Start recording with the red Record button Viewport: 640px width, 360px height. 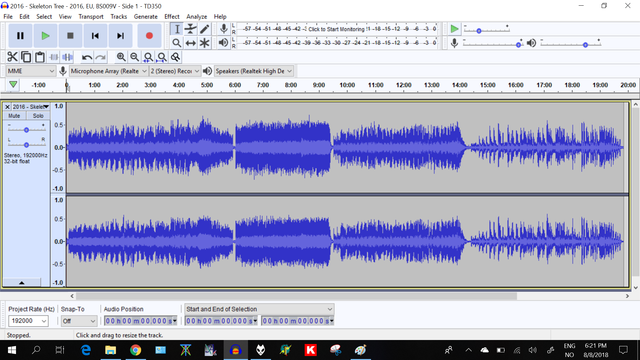(149, 36)
